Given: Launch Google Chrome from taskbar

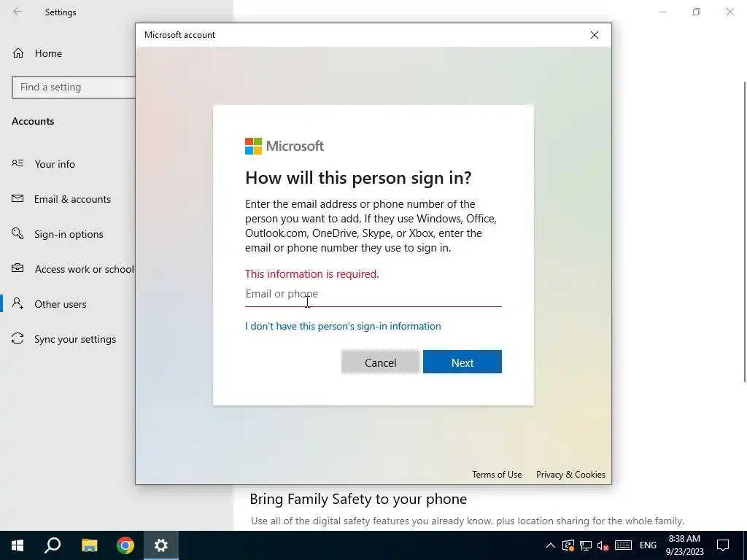Looking at the screenshot, I should (x=125, y=545).
